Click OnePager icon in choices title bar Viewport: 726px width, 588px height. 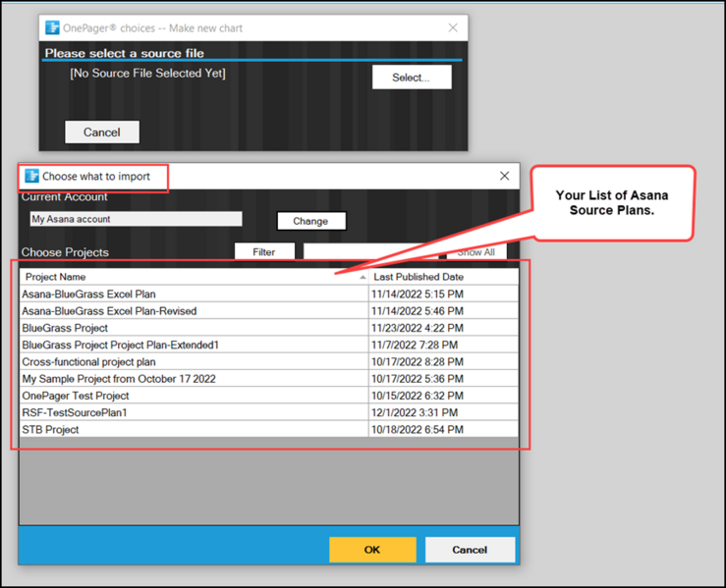coord(52,27)
